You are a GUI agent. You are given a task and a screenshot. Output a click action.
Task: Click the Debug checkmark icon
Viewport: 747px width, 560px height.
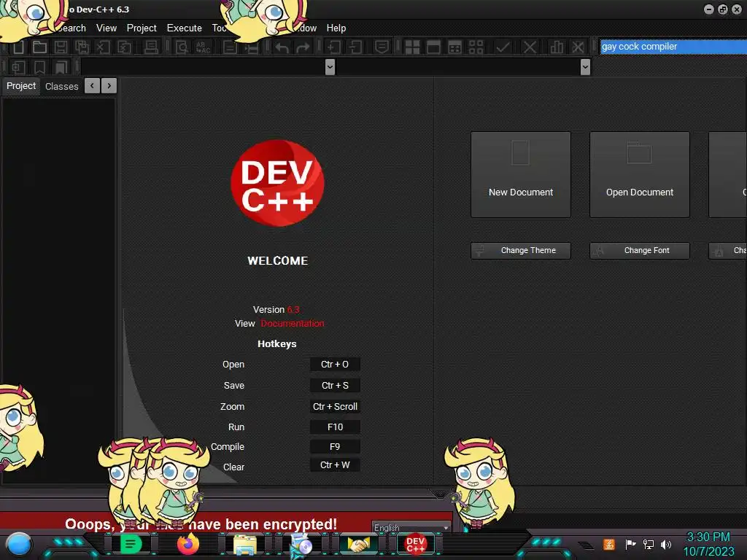pyautogui.click(x=503, y=47)
